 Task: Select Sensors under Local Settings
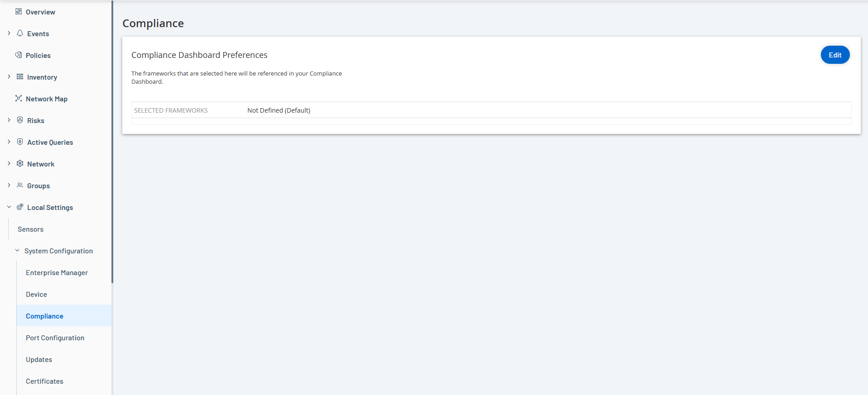pyautogui.click(x=30, y=229)
